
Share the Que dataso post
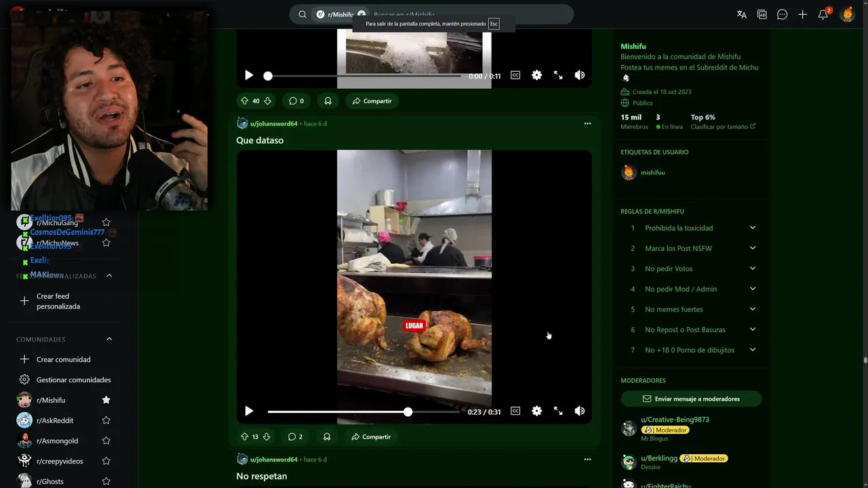tap(371, 436)
